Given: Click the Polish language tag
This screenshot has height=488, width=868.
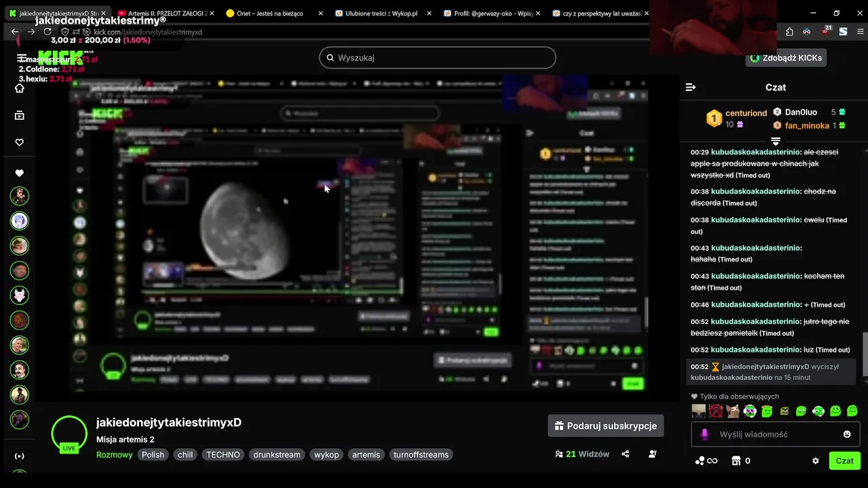Looking at the screenshot, I should (x=153, y=455).
